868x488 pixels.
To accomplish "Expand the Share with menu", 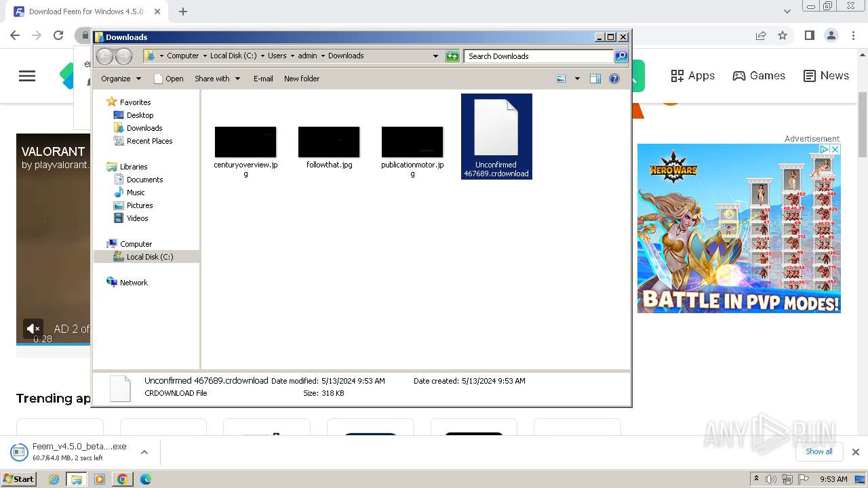I will coord(218,79).
